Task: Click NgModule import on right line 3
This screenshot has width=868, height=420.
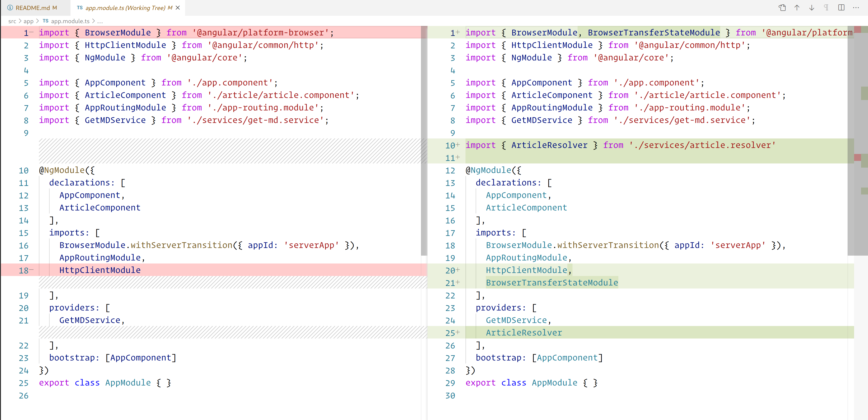Action: [x=569, y=58]
